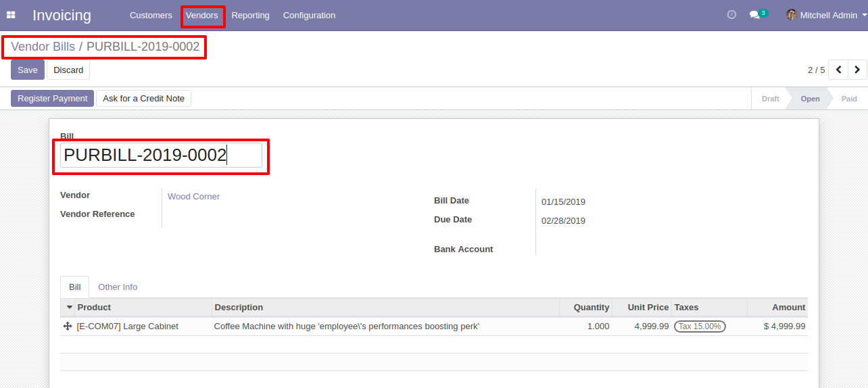
Task: Open the Wood Corner vendor link
Action: 193,197
